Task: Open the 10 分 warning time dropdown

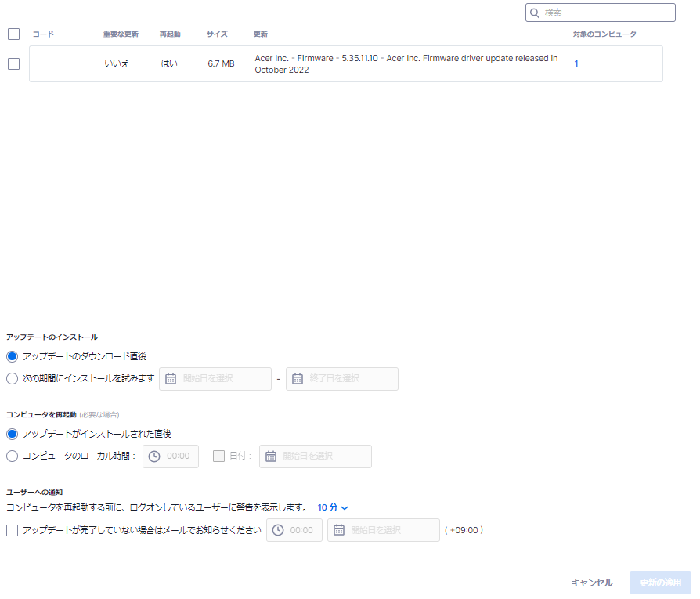Action: pyautogui.click(x=333, y=507)
